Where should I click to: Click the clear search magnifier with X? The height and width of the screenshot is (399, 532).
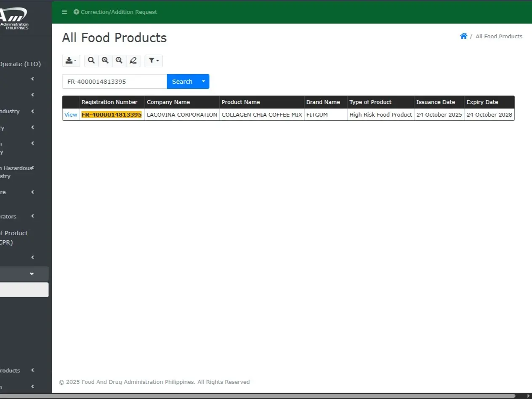pyautogui.click(x=105, y=61)
